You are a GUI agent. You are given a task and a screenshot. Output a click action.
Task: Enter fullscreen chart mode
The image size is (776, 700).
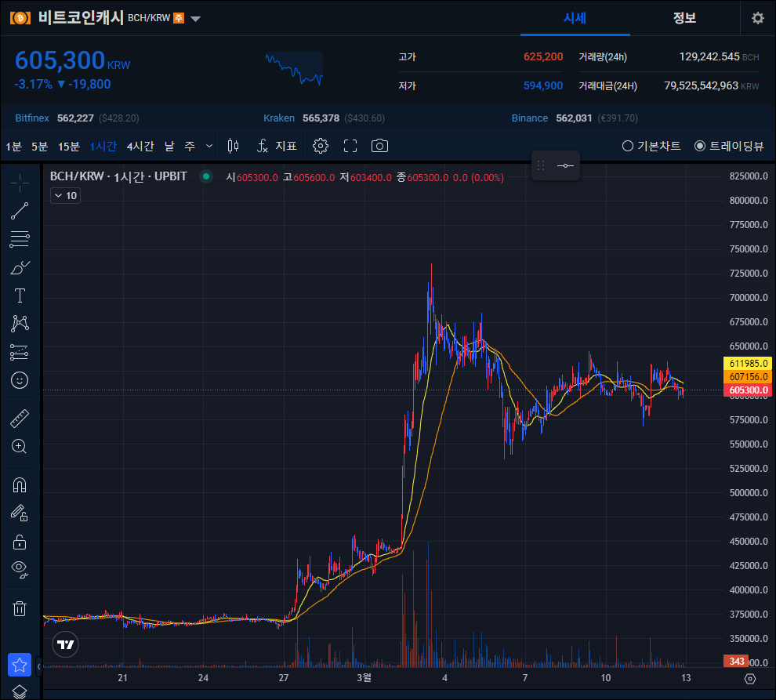click(350, 146)
